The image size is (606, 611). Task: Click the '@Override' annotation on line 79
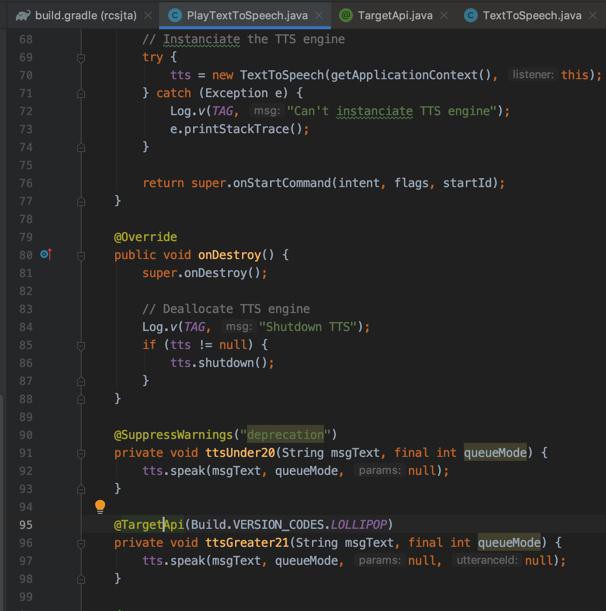point(145,237)
